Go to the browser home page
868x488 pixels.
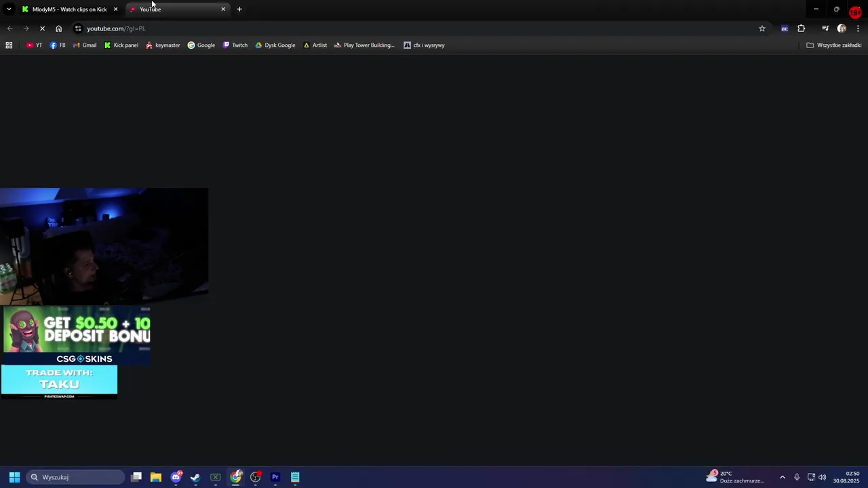(x=58, y=28)
